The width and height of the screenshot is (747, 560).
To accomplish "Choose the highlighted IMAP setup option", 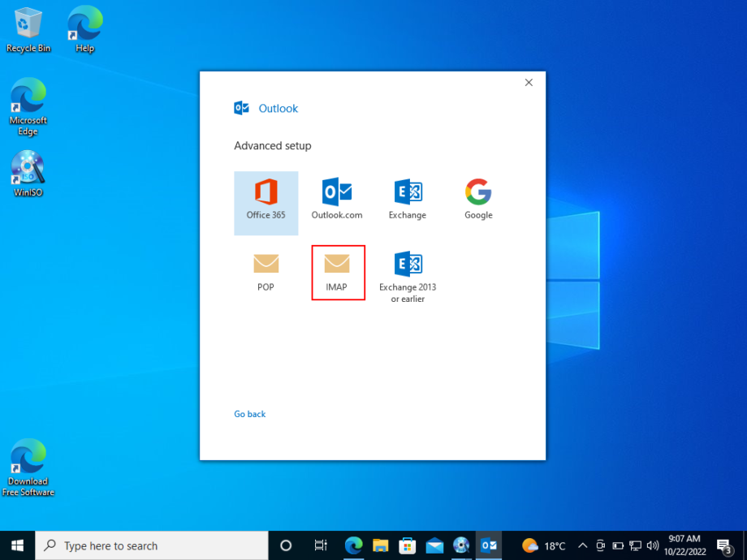I will pos(338,272).
